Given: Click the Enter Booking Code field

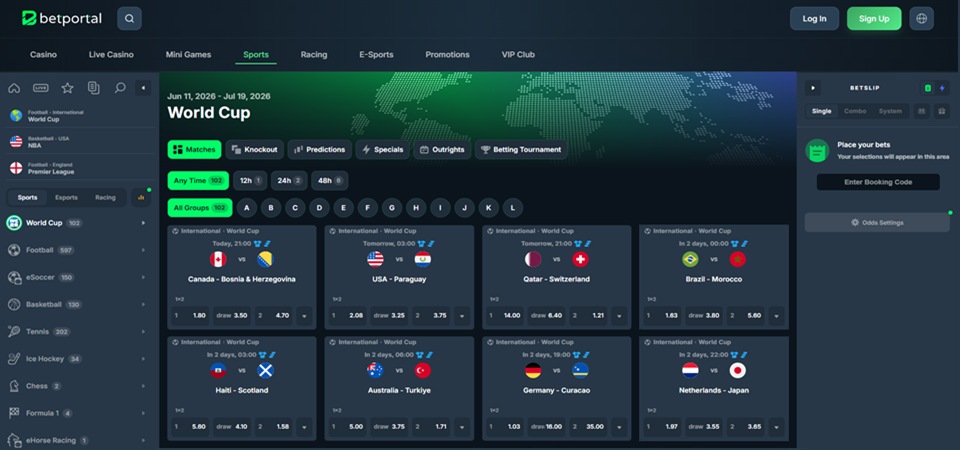Looking at the screenshot, I should click(x=878, y=182).
